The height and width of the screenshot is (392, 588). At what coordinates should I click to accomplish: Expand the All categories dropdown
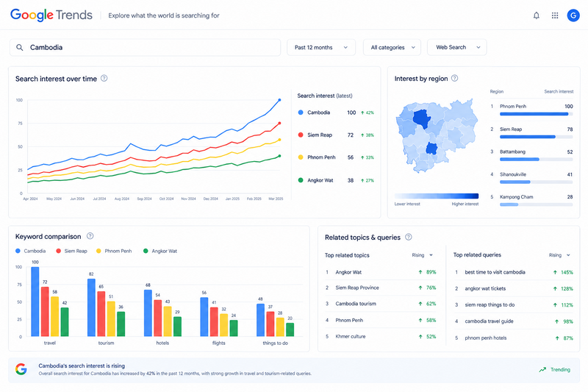coord(392,47)
